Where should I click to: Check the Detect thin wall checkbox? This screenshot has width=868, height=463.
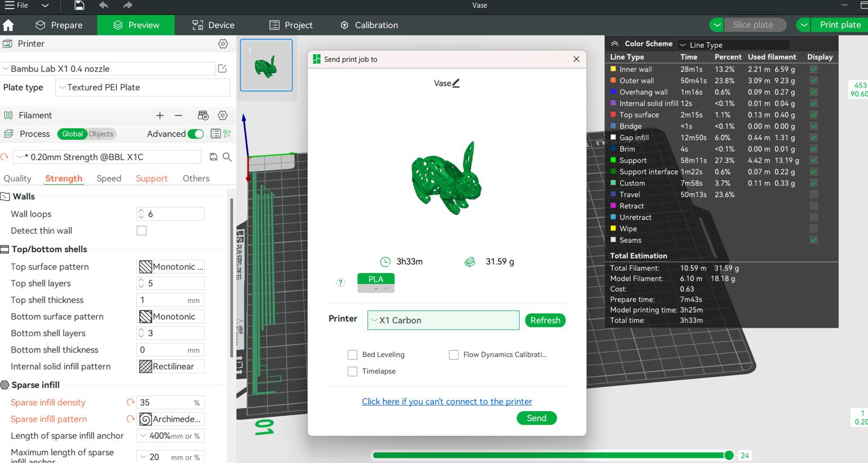pyautogui.click(x=141, y=231)
